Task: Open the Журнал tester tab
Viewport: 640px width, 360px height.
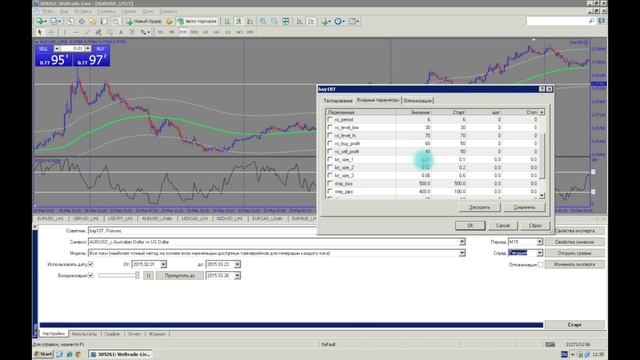Action: (x=157, y=334)
